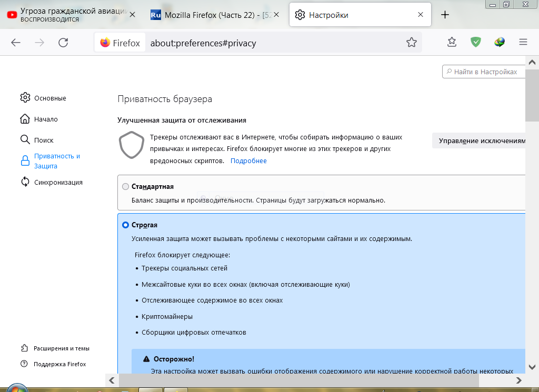This screenshot has height=392, width=539.
Task: Click the house icon beside Начало
Action: tap(25, 119)
